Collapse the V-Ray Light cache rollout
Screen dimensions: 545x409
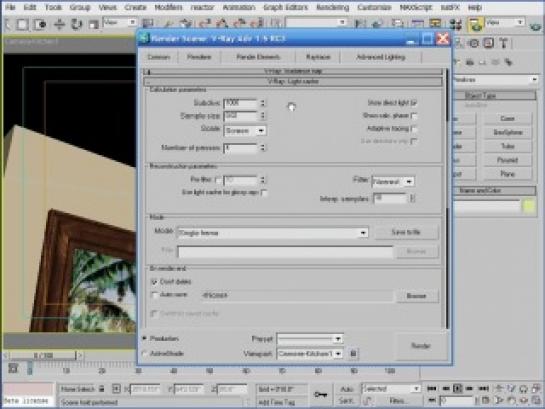point(293,81)
